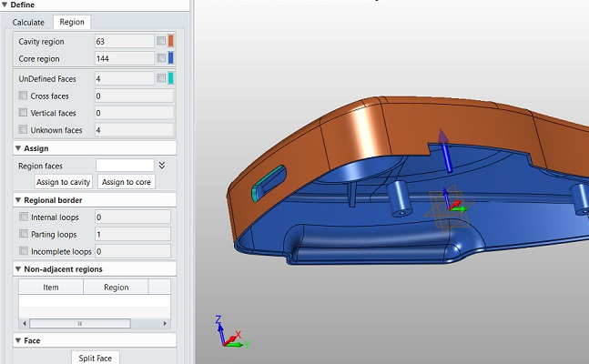Open the orange Cavity region color swatch

pos(171,41)
